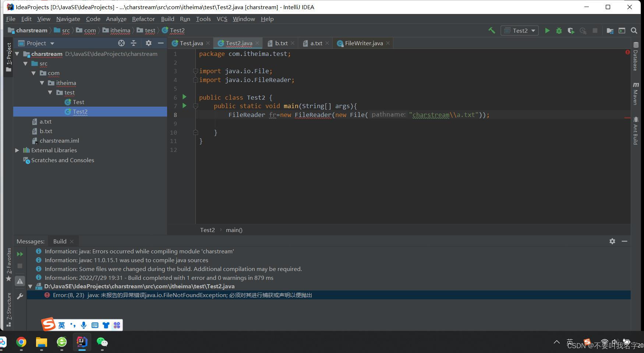
Task: Click the Build project hammer icon
Action: tap(492, 31)
